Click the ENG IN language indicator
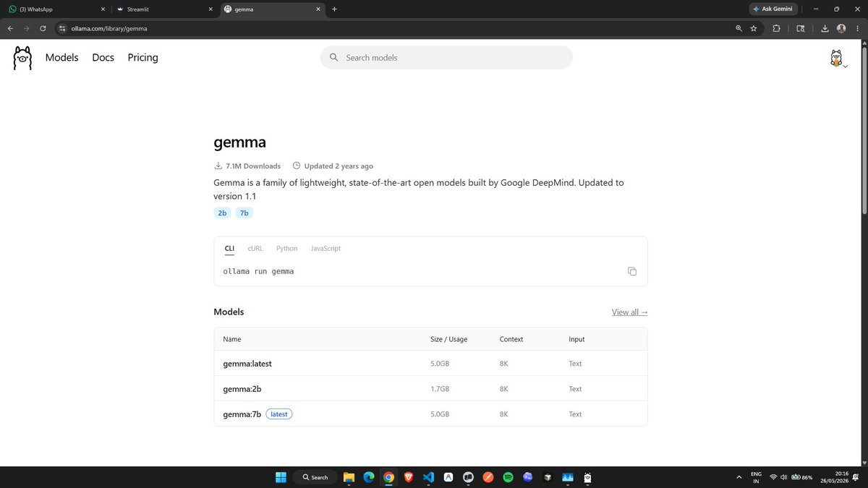868x488 pixels. click(756, 477)
